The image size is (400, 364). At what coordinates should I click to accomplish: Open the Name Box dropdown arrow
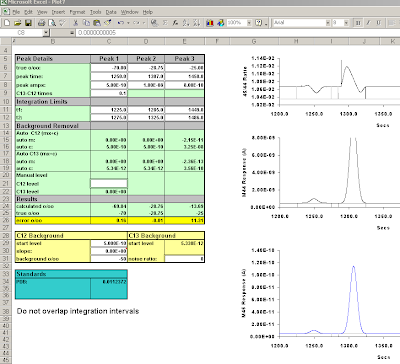coord(46,33)
